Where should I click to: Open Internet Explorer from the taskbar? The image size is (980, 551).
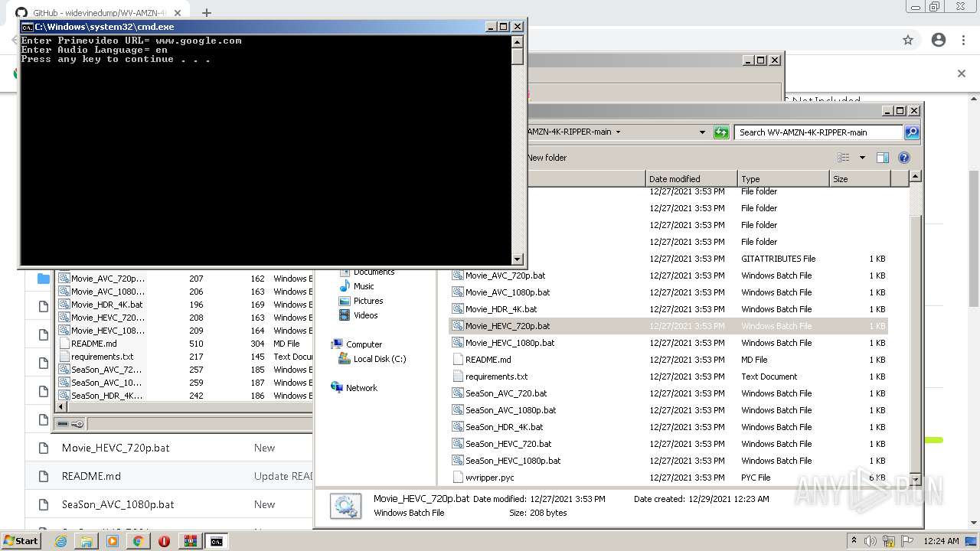point(60,541)
